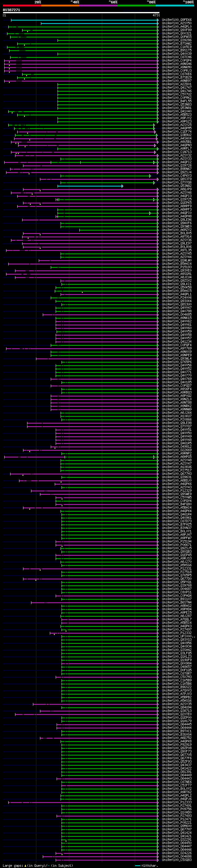
Task: Click the UniRef100_Q9LE98 label
Action: [x=177, y=423]
